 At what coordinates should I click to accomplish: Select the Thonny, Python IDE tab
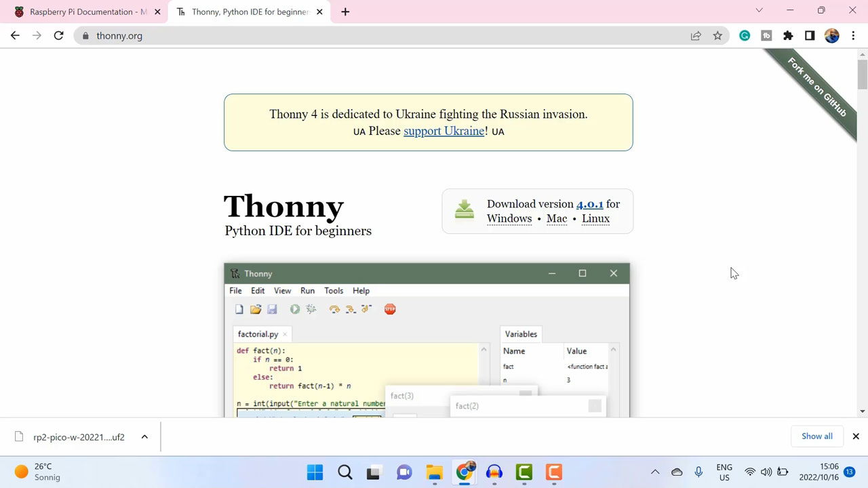click(249, 12)
